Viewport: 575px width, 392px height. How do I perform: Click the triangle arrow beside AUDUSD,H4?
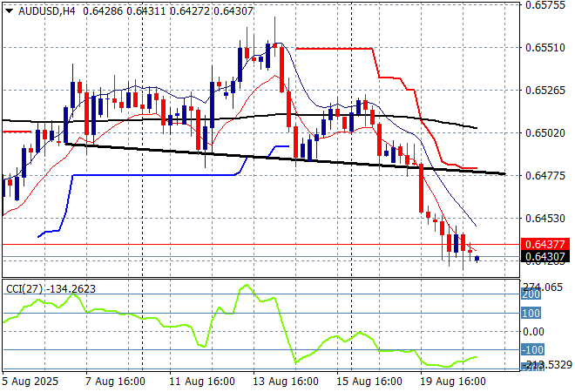coord(9,10)
